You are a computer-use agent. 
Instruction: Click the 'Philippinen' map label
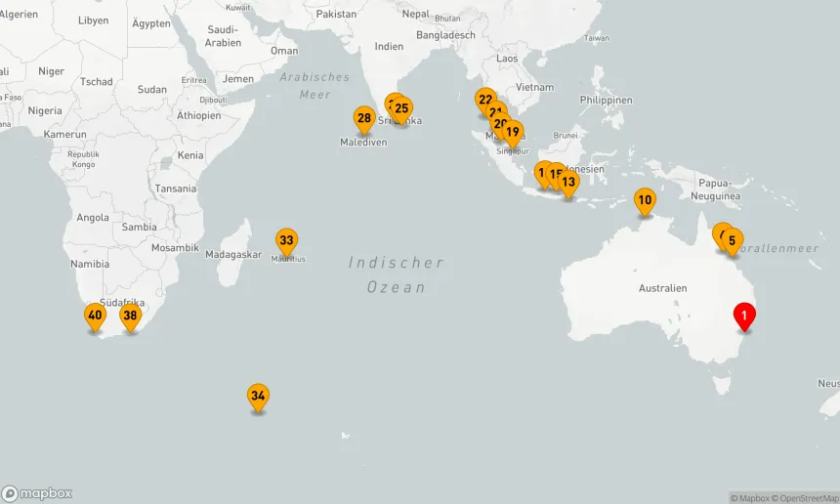pos(606,101)
